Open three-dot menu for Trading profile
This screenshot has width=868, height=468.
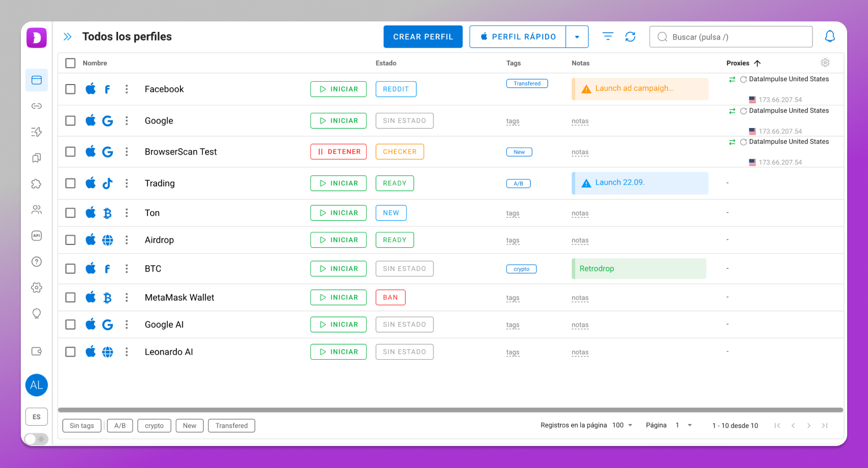point(127,183)
